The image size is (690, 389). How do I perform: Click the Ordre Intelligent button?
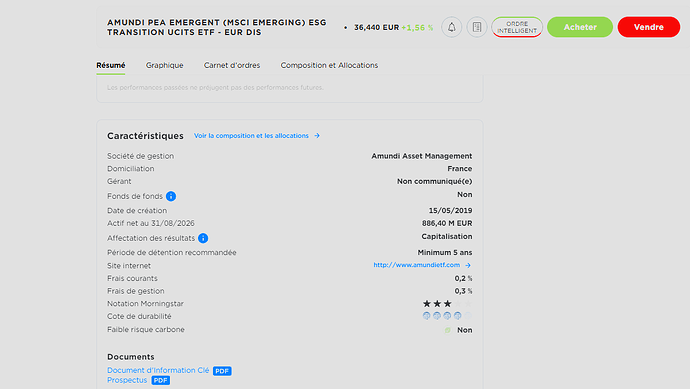517,27
